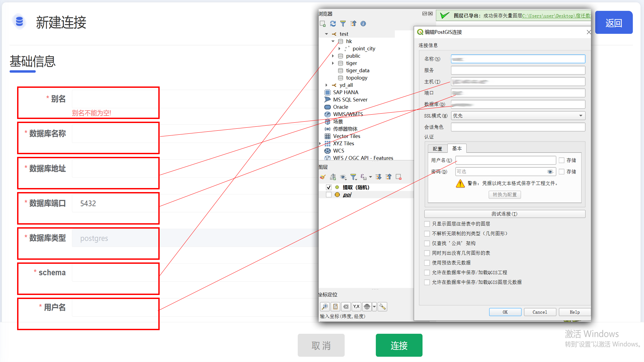This screenshot has height=362, width=644.
Task: Float the browser panel with undock icon
Action: click(425, 14)
